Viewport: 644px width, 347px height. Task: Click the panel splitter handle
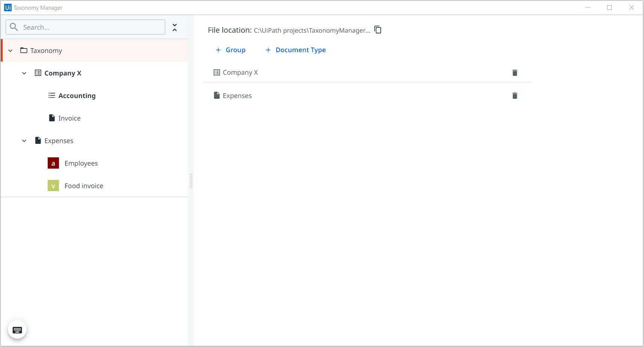191,181
